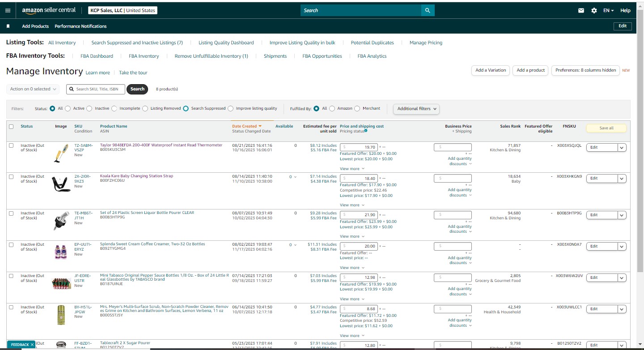This screenshot has width=644, height=350.
Task: Open Edit dropdown arrow for Taylor thermometer row
Action: point(622,147)
